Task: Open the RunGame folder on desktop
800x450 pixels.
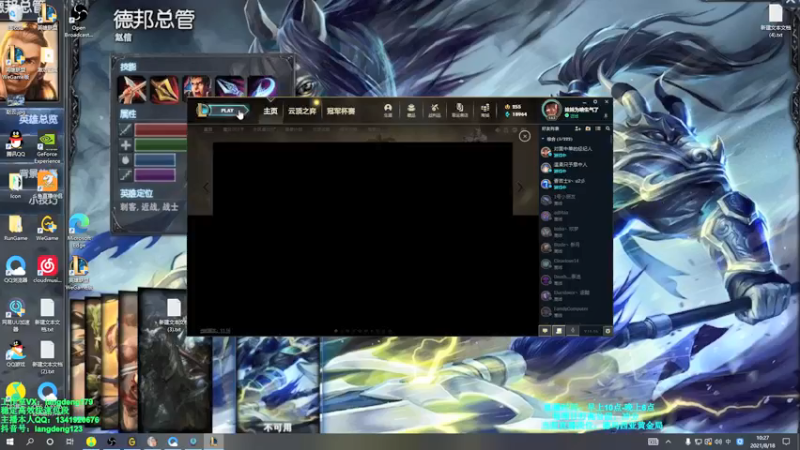Action: point(15,228)
